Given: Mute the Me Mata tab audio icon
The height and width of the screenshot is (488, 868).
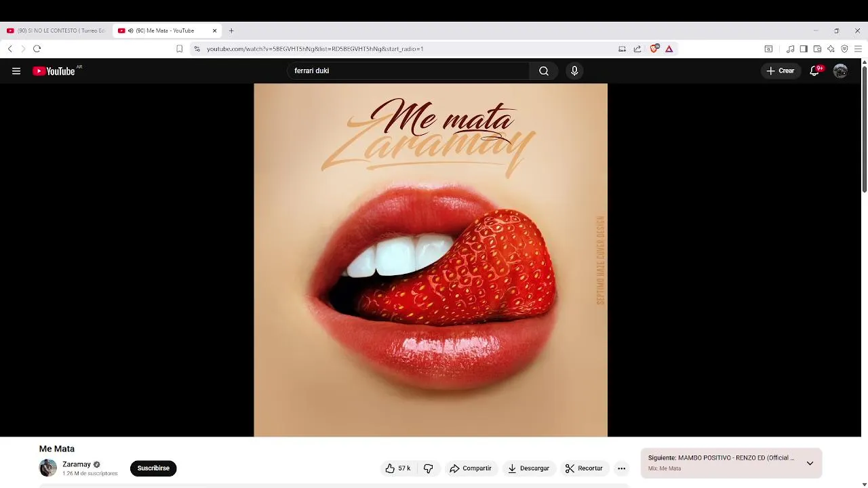Looking at the screenshot, I should pos(130,30).
